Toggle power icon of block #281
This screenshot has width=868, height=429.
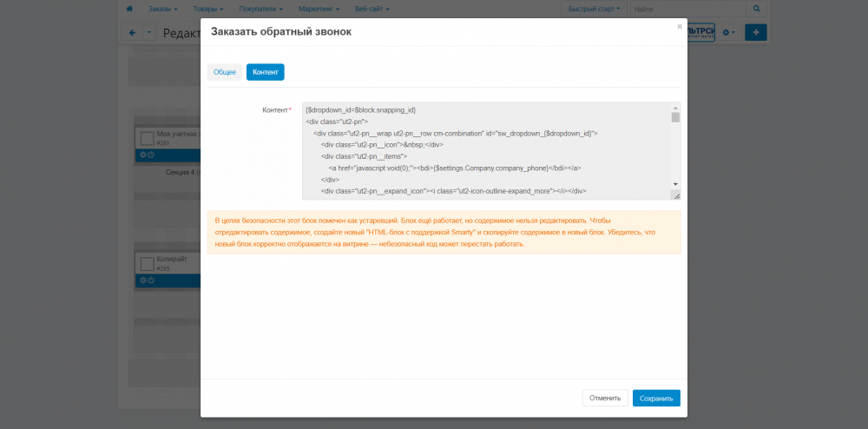point(151,155)
